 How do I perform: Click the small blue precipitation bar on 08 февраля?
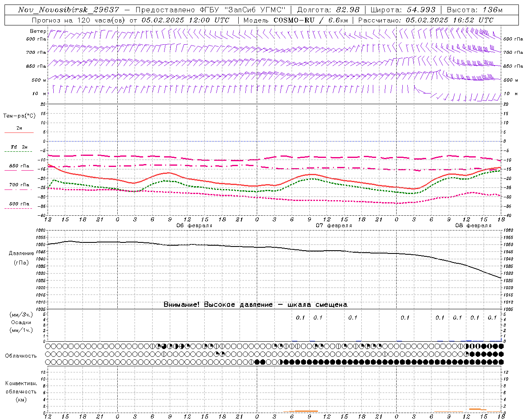tap(469, 340)
